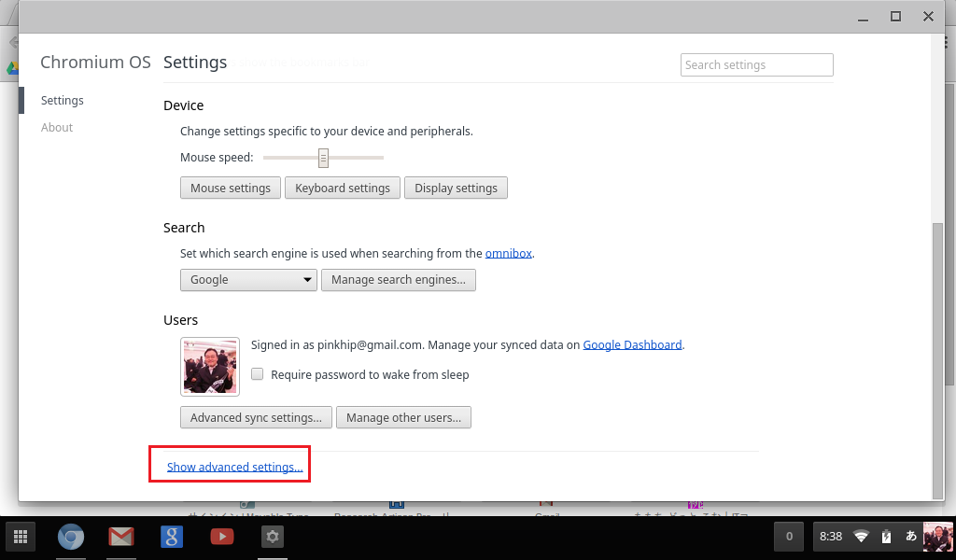Click the Users section heading
Viewport: 956px width, 560px height.
click(180, 320)
